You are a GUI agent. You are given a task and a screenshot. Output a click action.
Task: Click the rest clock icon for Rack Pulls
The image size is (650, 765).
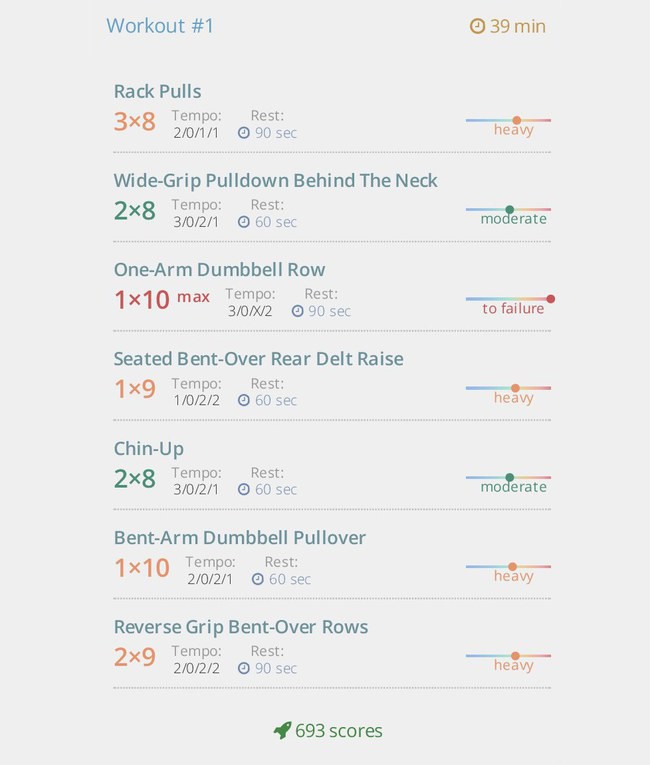tap(244, 133)
